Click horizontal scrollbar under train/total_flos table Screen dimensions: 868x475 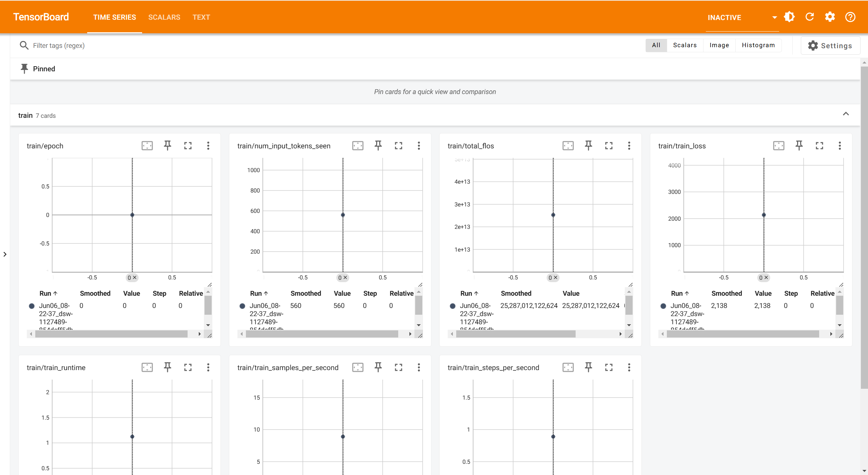pos(516,334)
